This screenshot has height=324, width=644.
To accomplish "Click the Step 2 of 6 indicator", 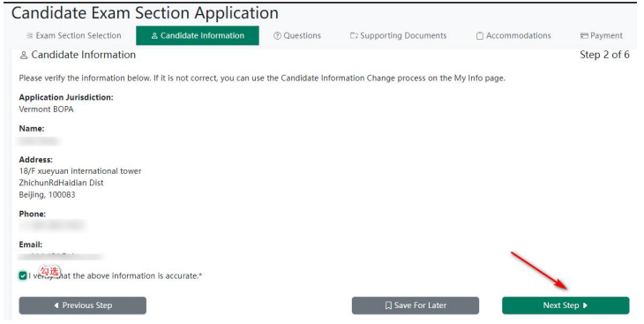I will tap(604, 55).
